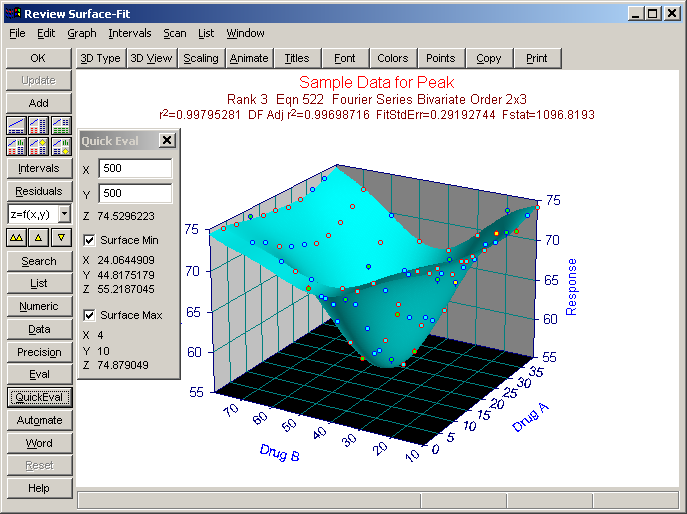
Task: Open the Graph menu
Action: coord(81,33)
